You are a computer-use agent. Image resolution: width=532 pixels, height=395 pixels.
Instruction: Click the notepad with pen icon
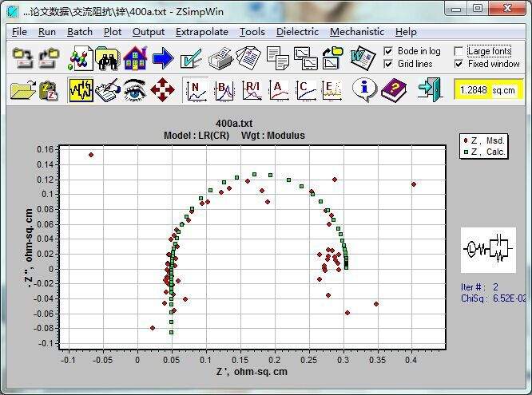pyautogui.click(x=108, y=90)
